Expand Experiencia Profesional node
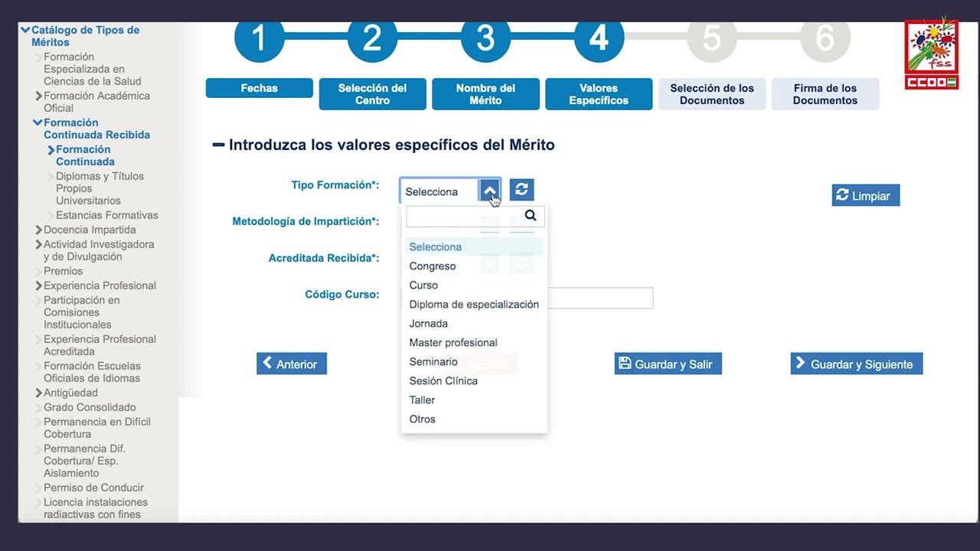The height and width of the screenshot is (551, 980). (x=38, y=286)
